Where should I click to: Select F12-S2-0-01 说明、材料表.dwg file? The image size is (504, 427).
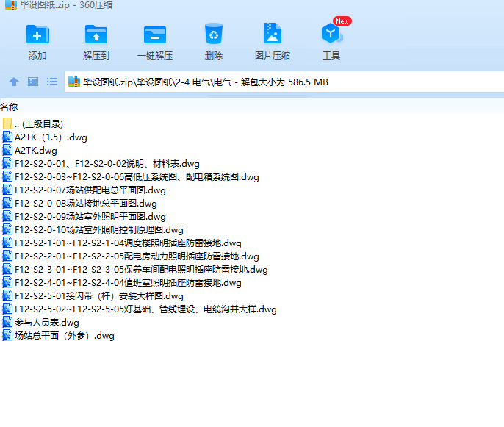[107, 164]
